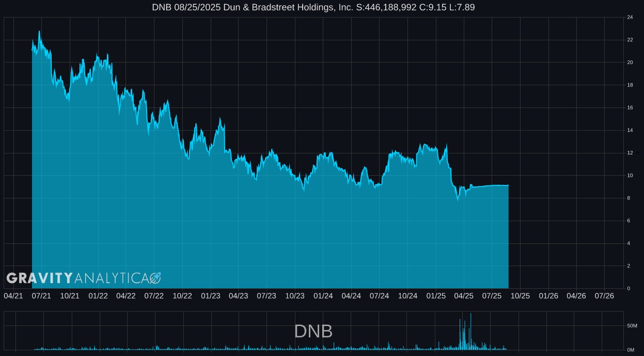Screen dimensions: 644x356
Task: Select the 22 price tick on the y-axis
Action: [630, 40]
